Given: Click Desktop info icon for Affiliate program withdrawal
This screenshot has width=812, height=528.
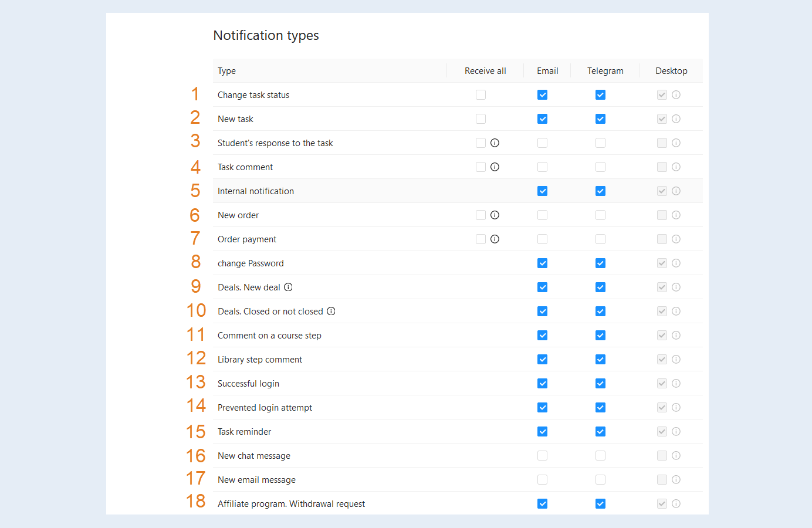Looking at the screenshot, I should [x=676, y=503].
